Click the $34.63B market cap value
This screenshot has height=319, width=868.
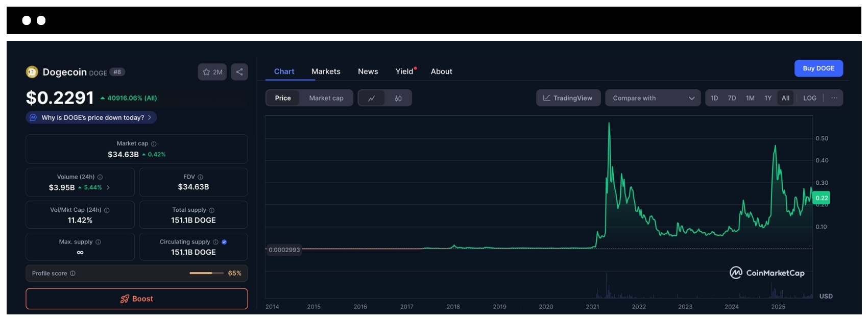(x=123, y=154)
